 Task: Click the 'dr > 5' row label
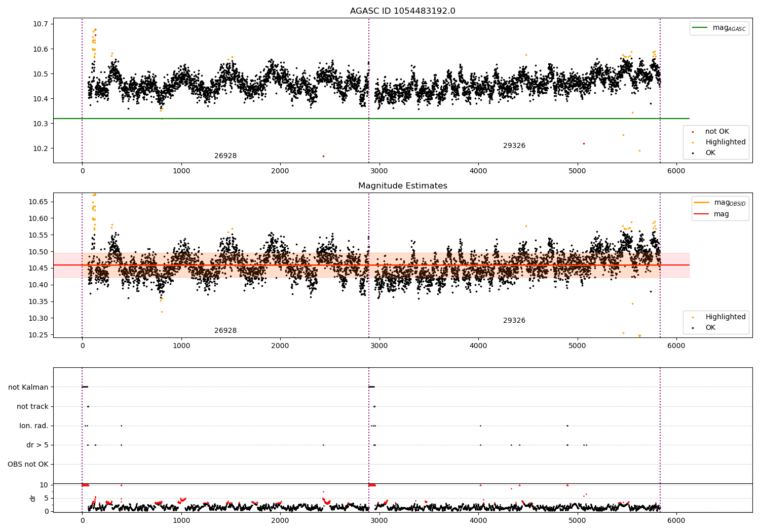pos(37,445)
